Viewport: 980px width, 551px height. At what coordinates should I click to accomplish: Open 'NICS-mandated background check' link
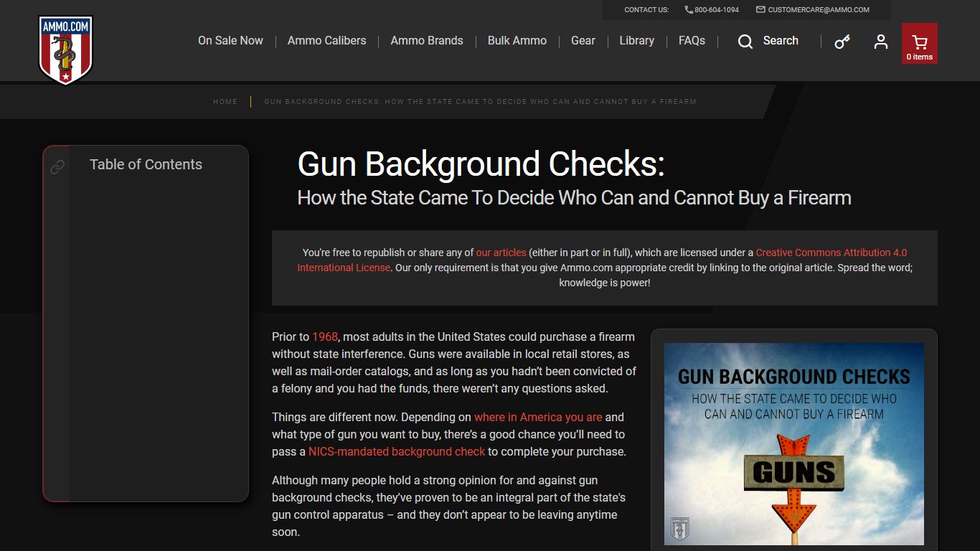pyautogui.click(x=397, y=451)
